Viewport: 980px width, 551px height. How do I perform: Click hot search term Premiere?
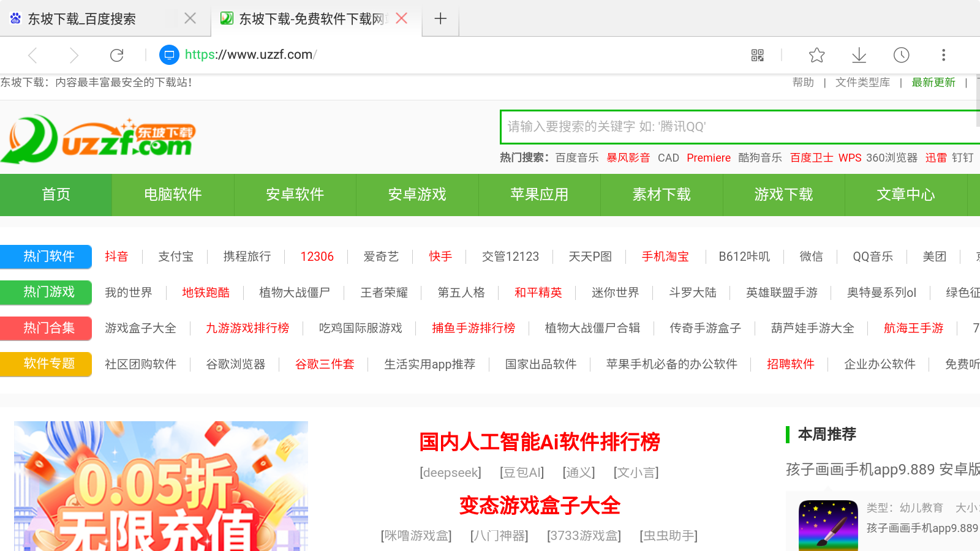(x=709, y=158)
